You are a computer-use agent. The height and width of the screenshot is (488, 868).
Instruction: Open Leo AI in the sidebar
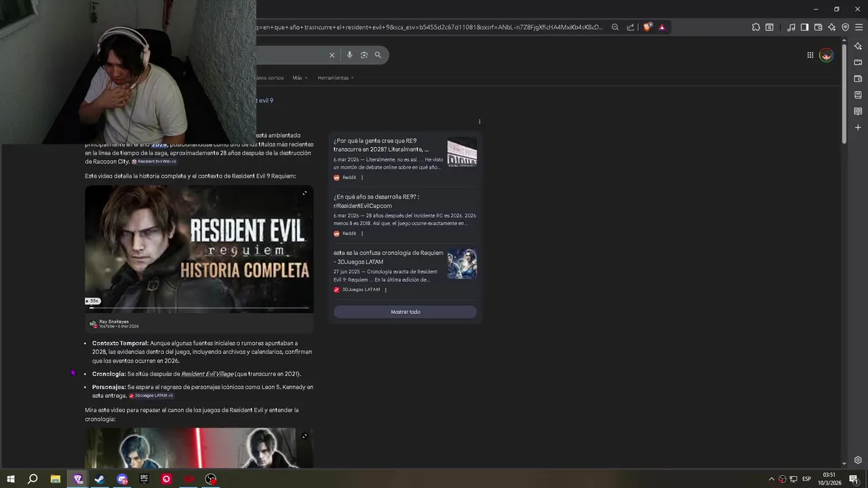click(858, 46)
